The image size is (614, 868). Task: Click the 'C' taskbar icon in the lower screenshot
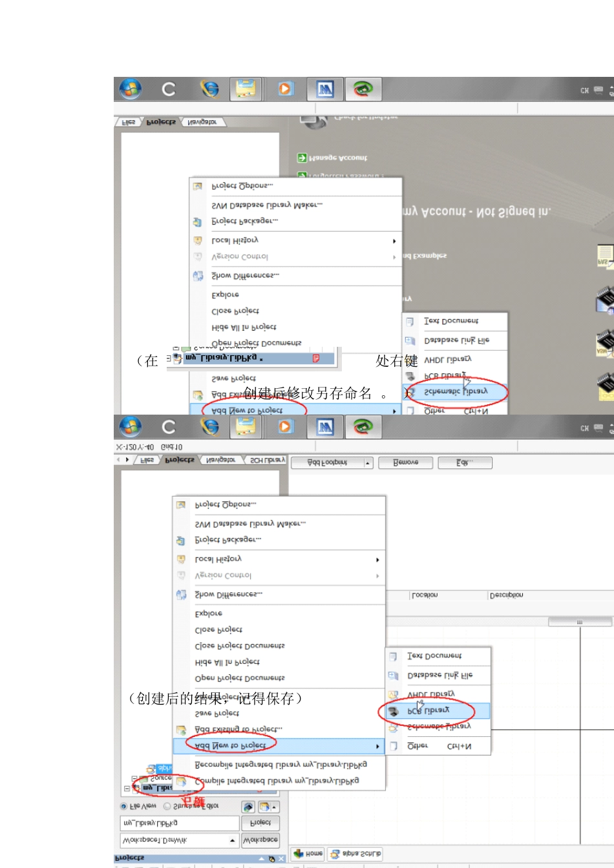[169, 427]
